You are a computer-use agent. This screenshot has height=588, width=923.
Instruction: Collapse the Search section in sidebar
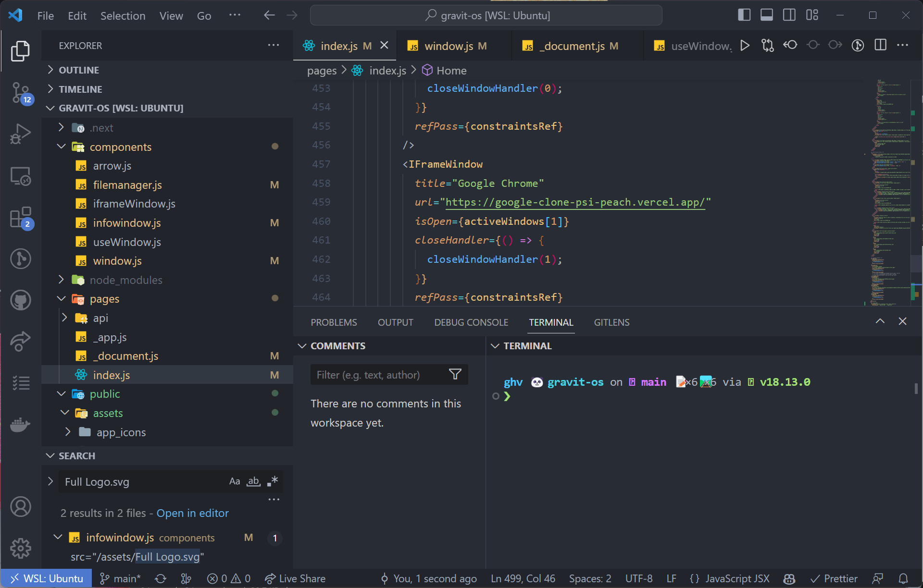point(50,455)
